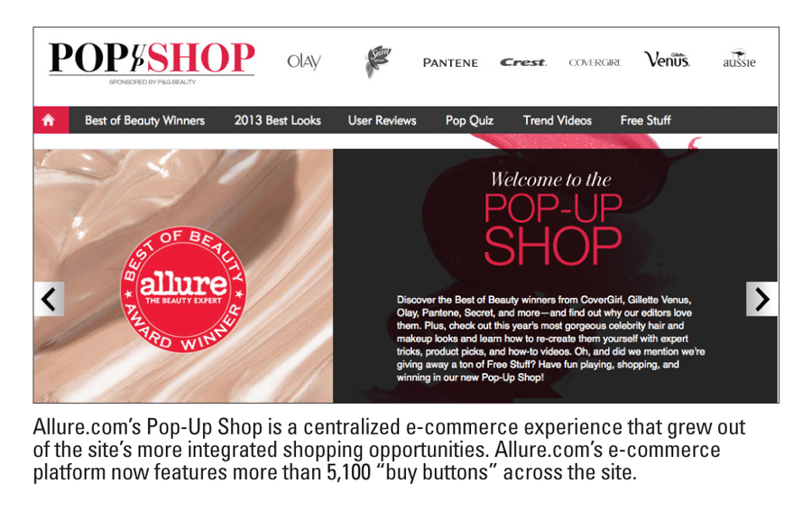Open the Olay brand logo
Screen dimensions: 812x512
pyautogui.click(x=304, y=61)
